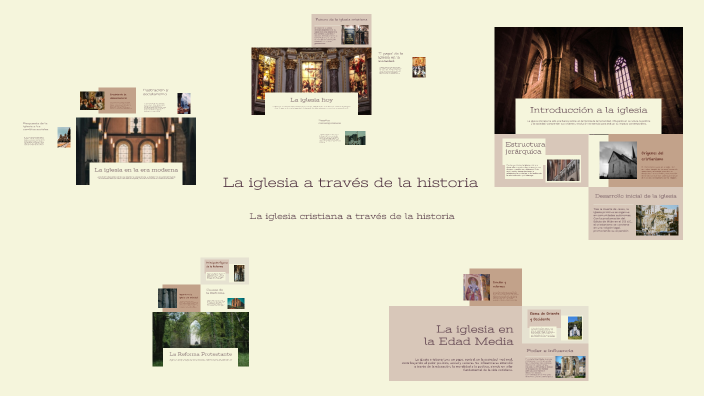Click the main title 'La iglesia a través de la historia'

(350, 182)
